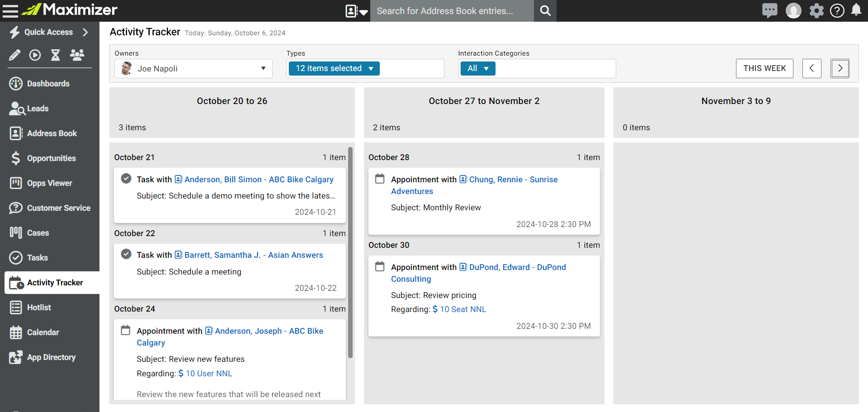Open Opps Viewer

click(50, 183)
